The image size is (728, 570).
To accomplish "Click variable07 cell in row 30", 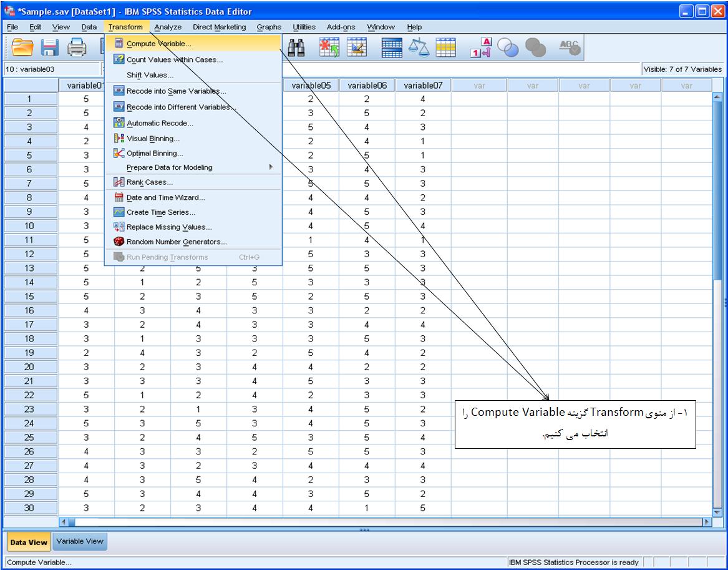I will (x=423, y=508).
